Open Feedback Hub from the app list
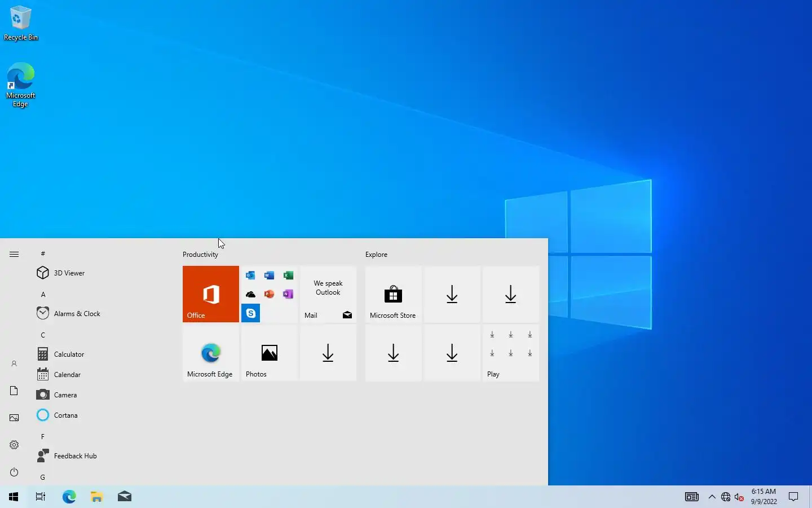Viewport: 812px width, 508px height. coord(101,456)
